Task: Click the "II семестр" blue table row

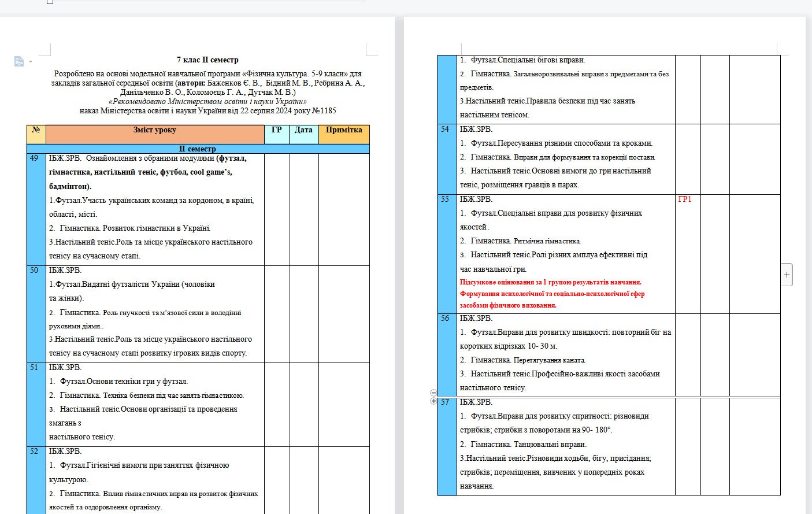Action: click(x=198, y=149)
